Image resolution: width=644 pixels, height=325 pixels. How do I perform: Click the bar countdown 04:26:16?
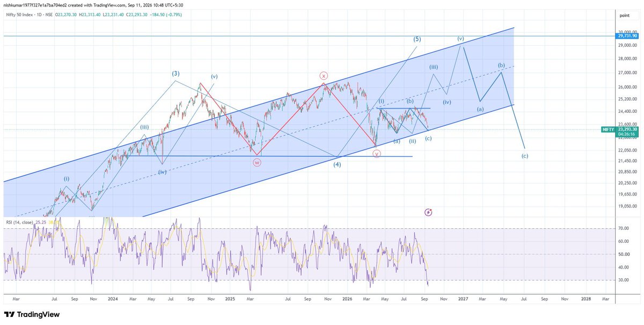point(625,134)
